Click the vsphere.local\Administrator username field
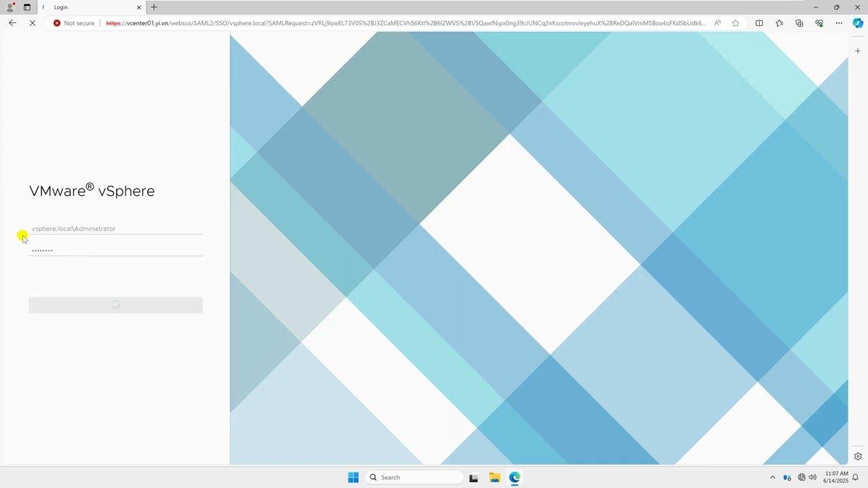This screenshot has width=868, height=488. (115, 228)
